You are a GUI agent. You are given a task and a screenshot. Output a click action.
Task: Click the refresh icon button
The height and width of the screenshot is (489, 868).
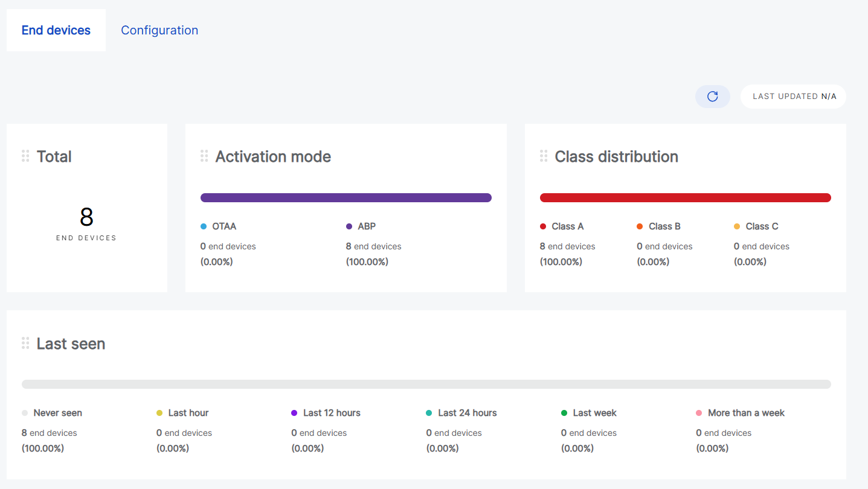(x=712, y=97)
